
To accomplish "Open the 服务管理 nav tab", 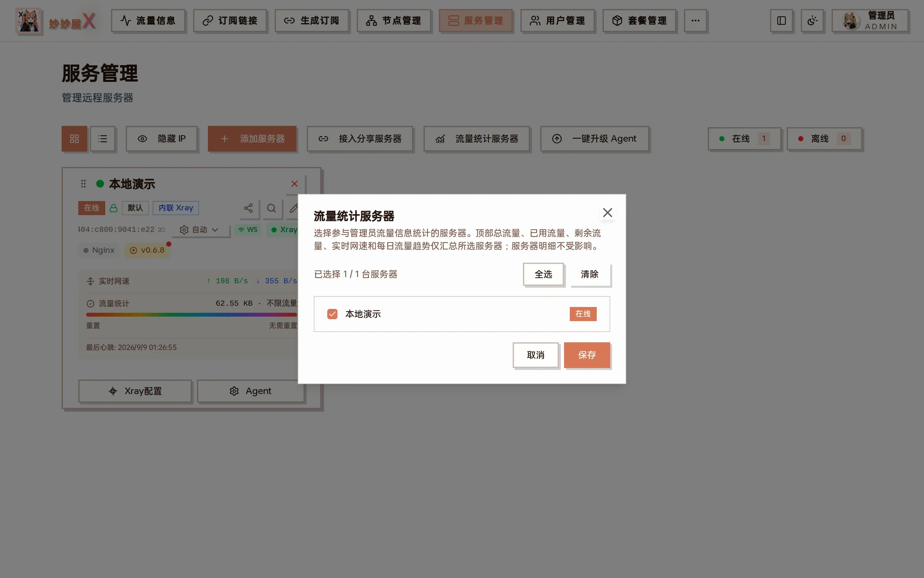I will pyautogui.click(x=475, y=21).
